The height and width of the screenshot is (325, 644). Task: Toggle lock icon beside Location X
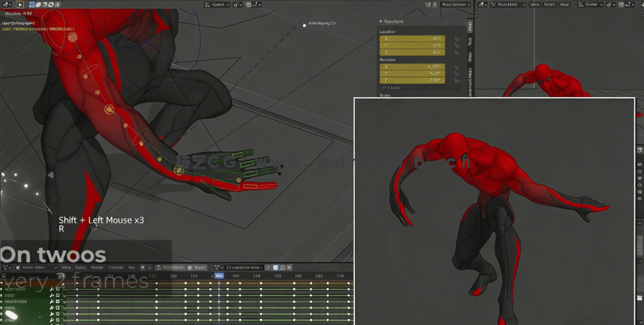(x=456, y=39)
